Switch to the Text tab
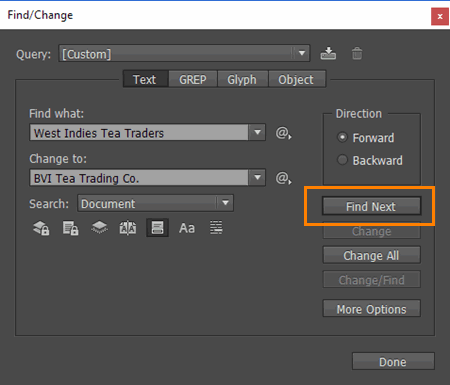The height and width of the screenshot is (385, 450). tap(145, 79)
